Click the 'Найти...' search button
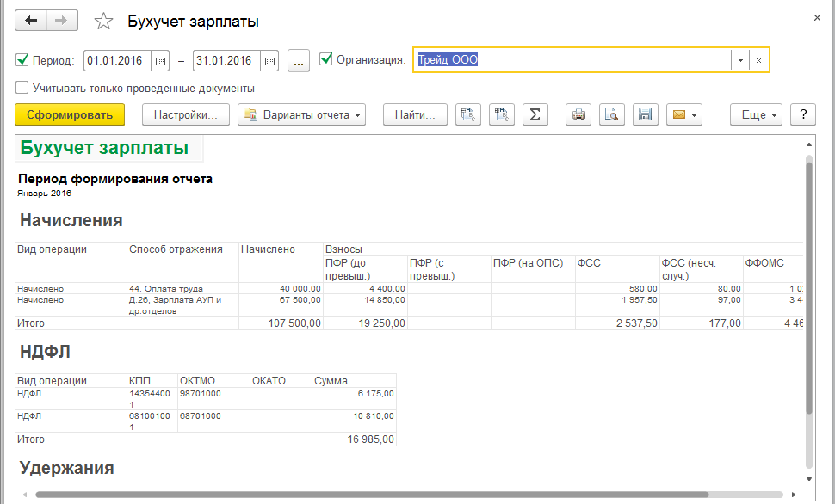The height and width of the screenshot is (504, 835). (x=415, y=114)
